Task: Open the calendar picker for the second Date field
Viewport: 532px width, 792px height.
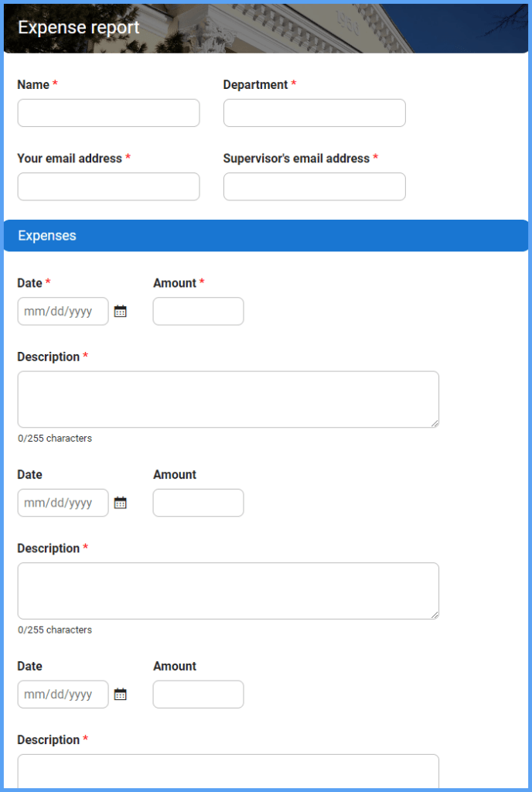Action: pos(121,503)
